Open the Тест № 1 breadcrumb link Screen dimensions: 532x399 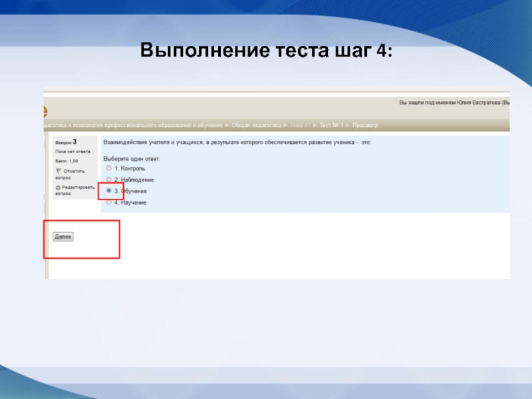[x=331, y=125]
